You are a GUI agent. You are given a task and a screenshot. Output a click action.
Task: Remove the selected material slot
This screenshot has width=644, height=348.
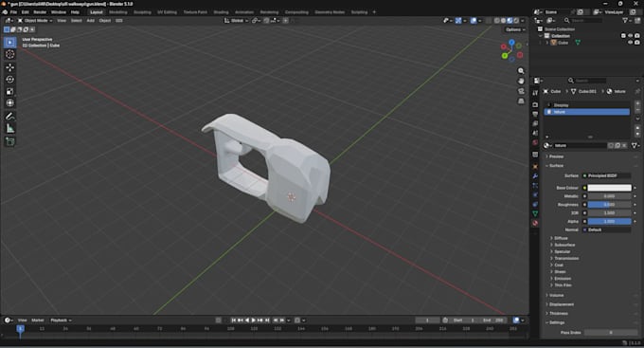637,111
